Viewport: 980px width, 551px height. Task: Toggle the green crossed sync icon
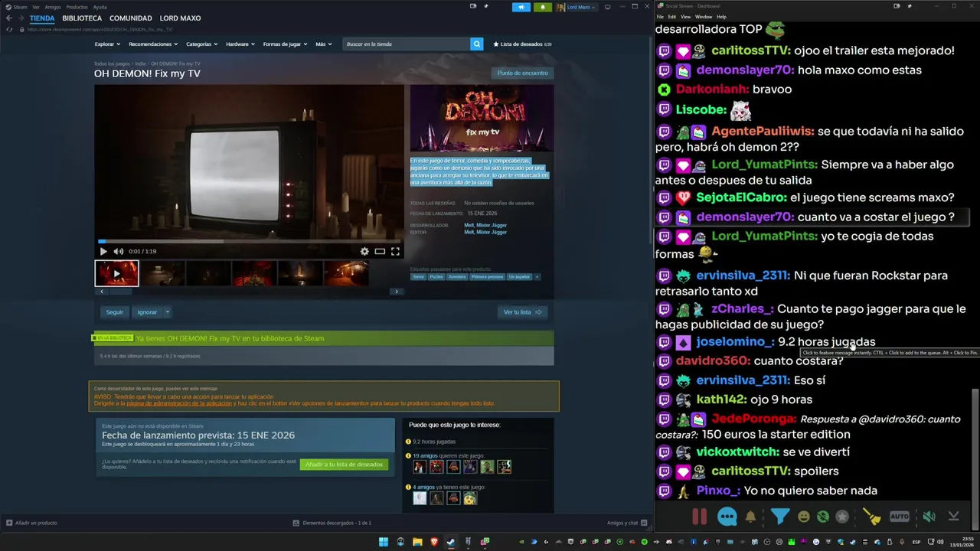(823, 517)
